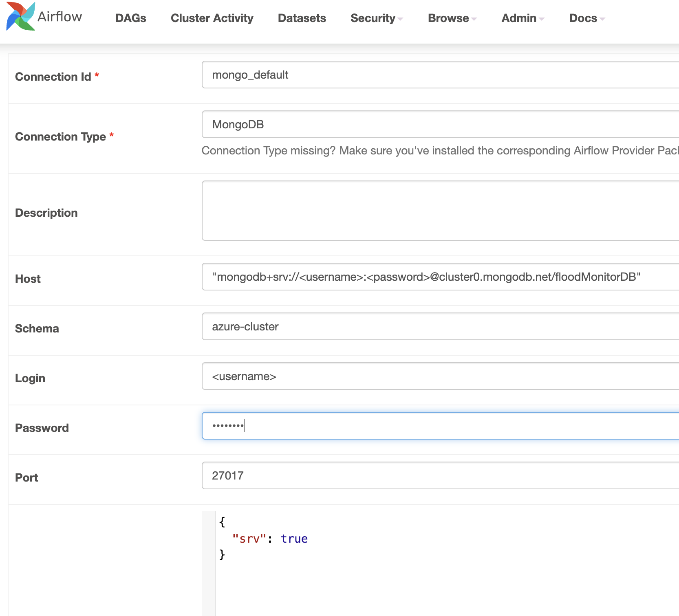Screen dimensions: 679x616
Task: Expand the Browse dropdown menu
Action: pos(452,18)
